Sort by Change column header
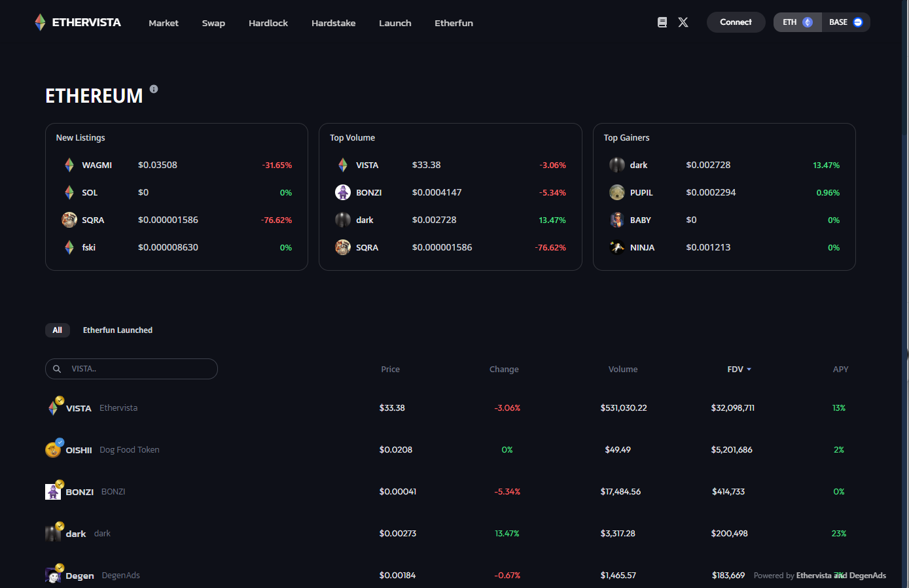This screenshot has height=588, width=909. [503, 370]
